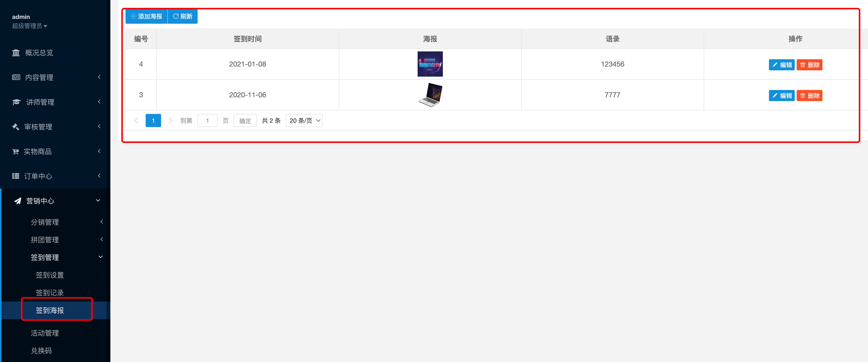Screen dimensions: 868x362
Task: Click 编辑 for the 2020-11-06 poster
Action: point(782,95)
